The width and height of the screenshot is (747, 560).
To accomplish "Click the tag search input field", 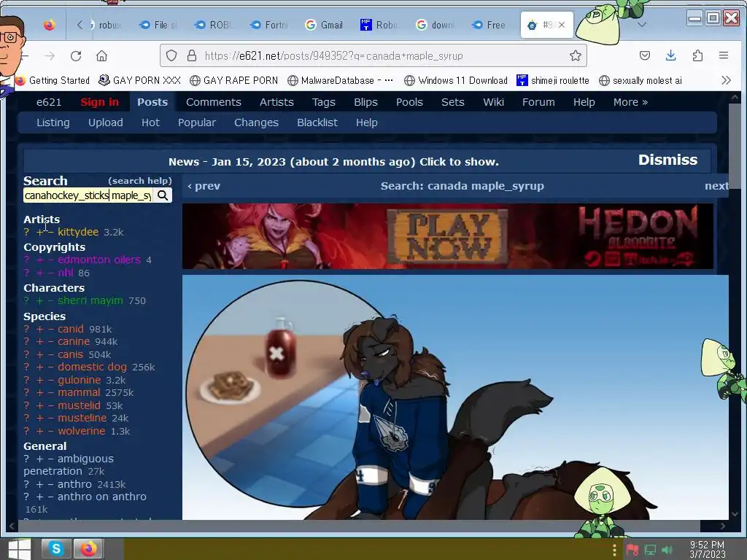I will [88, 195].
